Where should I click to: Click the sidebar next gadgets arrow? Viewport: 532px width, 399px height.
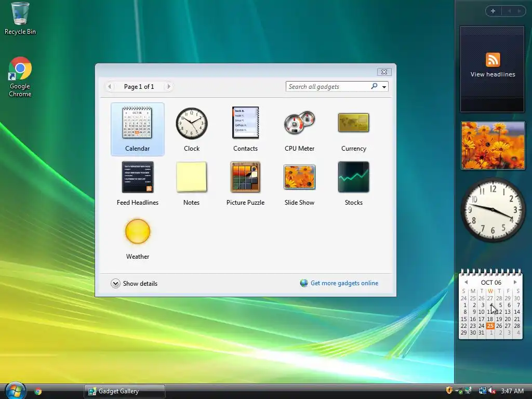pos(519,11)
